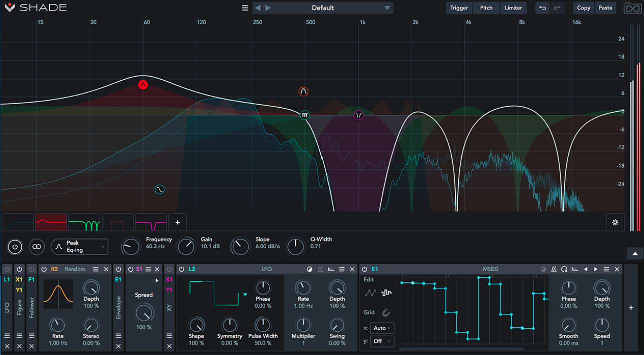The height and width of the screenshot is (355, 644).
Task: Open R2 Random module menu
Action: click(x=96, y=269)
